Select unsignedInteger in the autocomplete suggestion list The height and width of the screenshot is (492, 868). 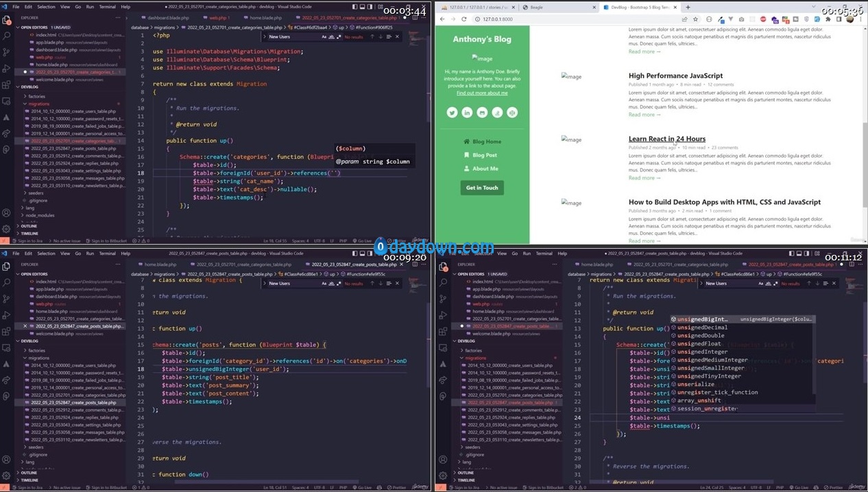(703, 352)
